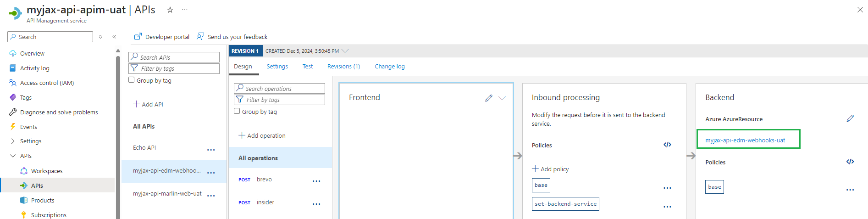Screen dimensions: 868x219
Task: Select the Backend base policy
Action: click(714, 187)
